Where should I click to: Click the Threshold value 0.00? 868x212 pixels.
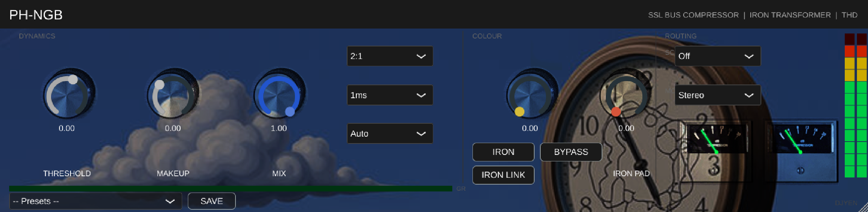67,128
